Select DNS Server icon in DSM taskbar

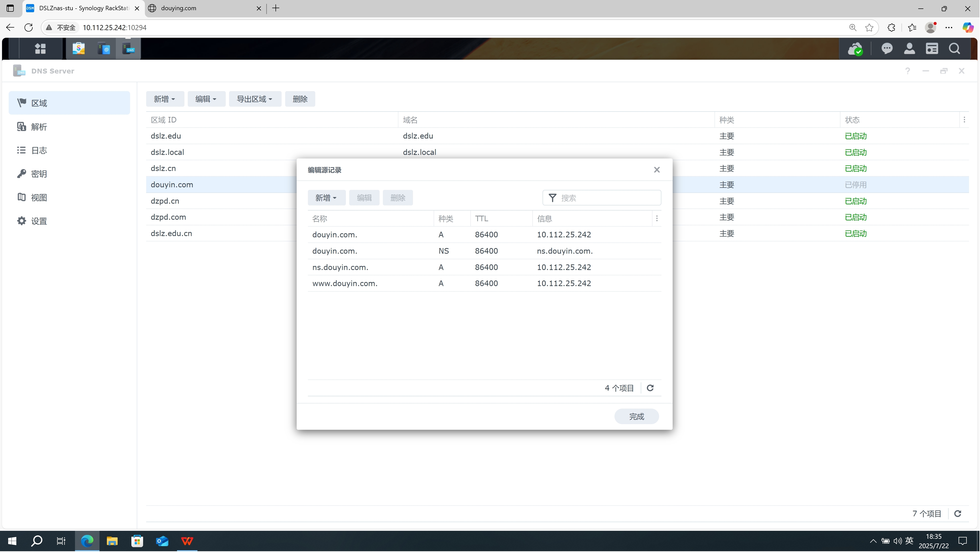pos(128,48)
